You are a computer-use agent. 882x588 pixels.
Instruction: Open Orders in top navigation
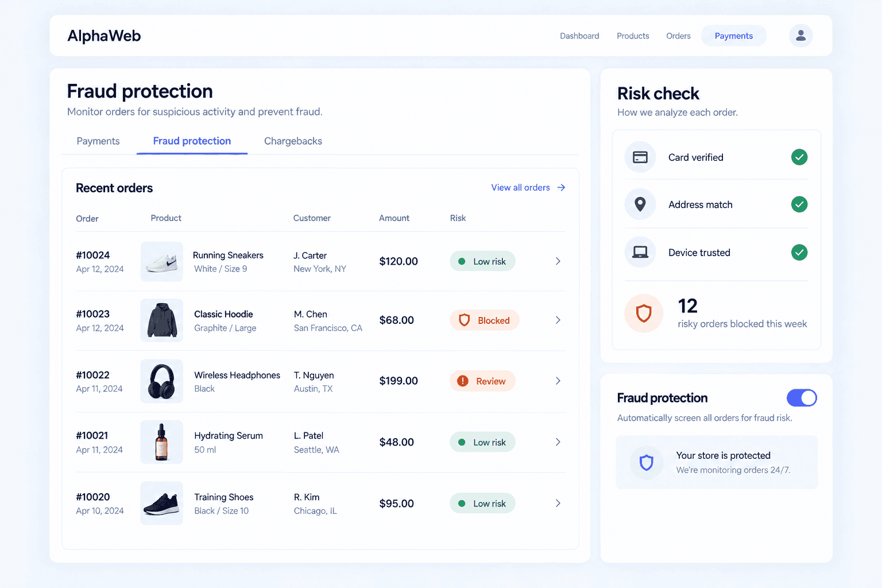(678, 36)
